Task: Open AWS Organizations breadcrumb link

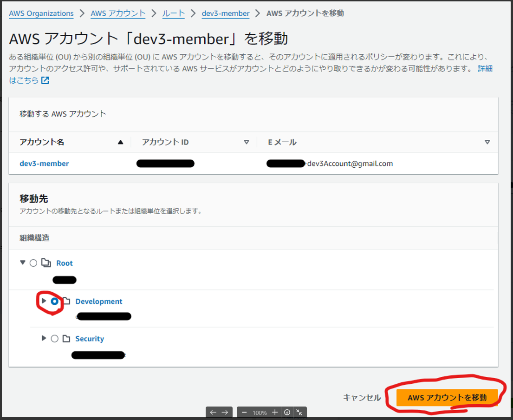Action: (x=41, y=13)
